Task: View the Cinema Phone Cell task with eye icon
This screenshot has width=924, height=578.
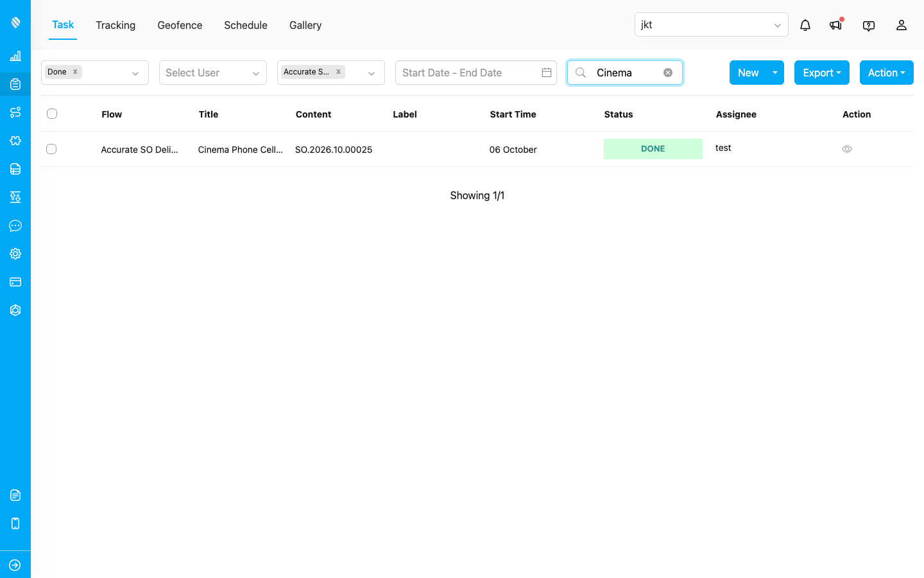Action: pos(847,149)
